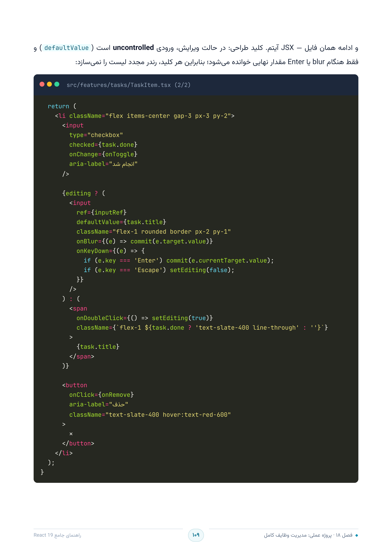
Task: Click the opening <button tag
Action: [x=75, y=385]
